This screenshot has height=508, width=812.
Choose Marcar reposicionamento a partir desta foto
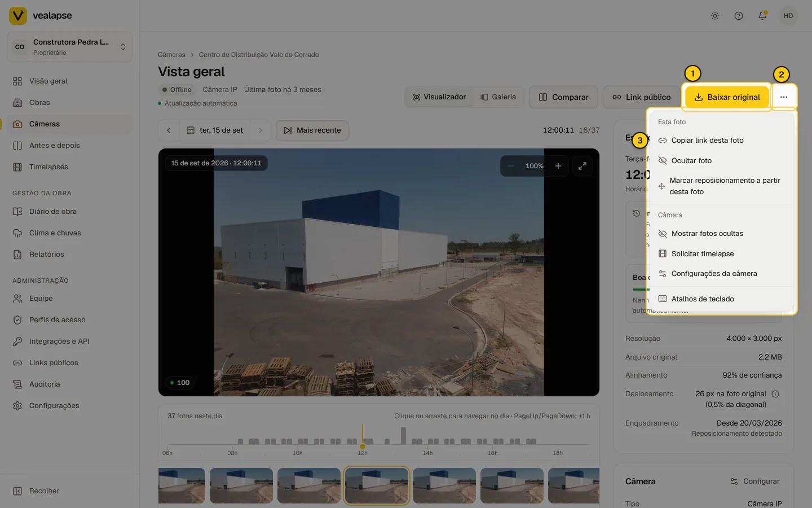click(x=722, y=186)
